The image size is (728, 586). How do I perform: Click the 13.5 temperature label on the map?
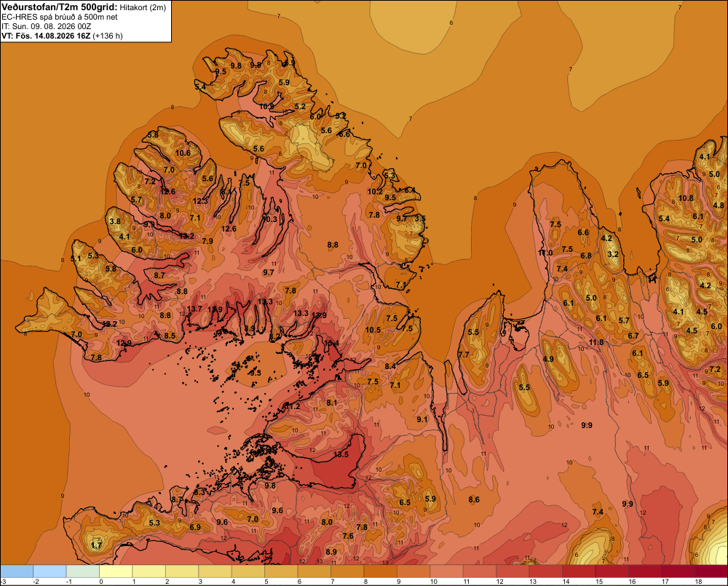pyautogui.click(x=341, y=454)
